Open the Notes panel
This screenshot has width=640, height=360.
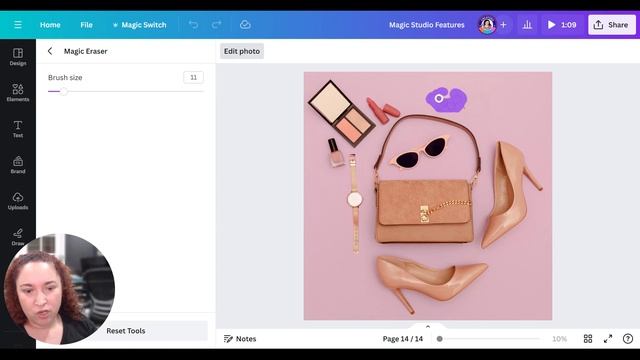tap(240, 339)
